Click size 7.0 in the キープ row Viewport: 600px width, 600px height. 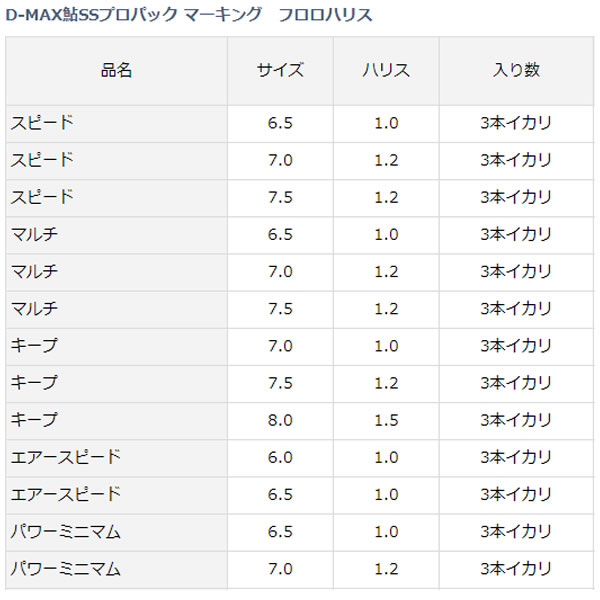pos(280,346)
